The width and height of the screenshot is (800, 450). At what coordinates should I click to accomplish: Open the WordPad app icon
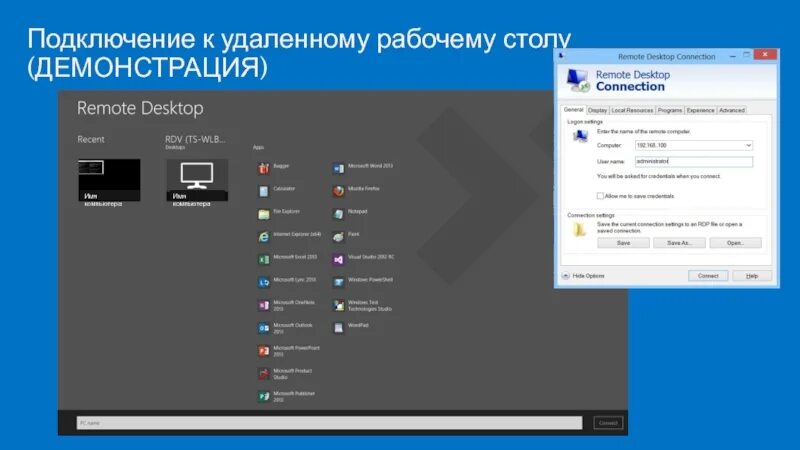point(338,328)
